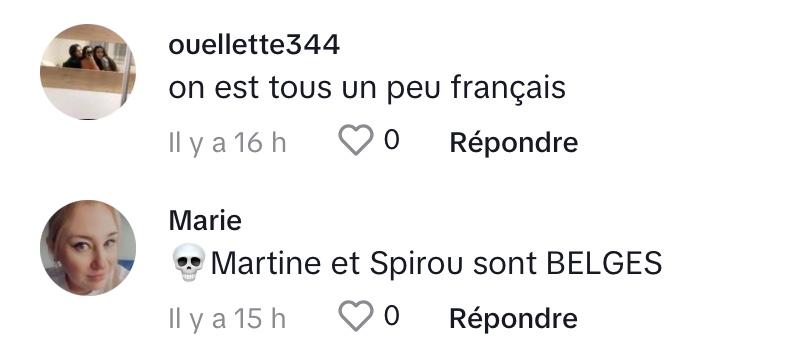Open Marie's profile picture
The height and width of the screenshot is (362, 806).
coord(88,248)
